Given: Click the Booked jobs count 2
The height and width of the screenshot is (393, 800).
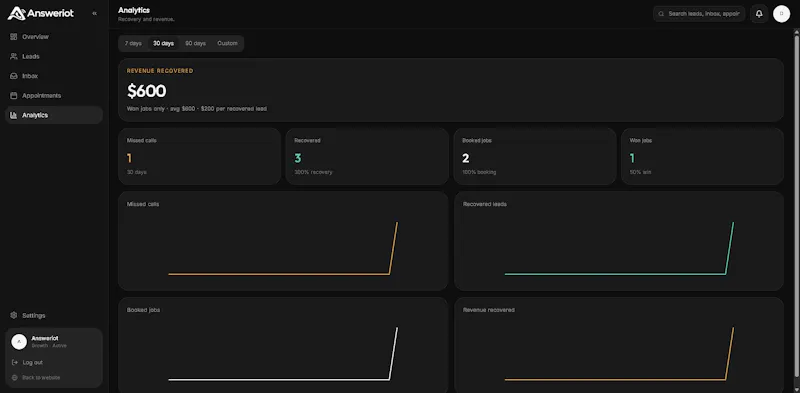Looking at the screenshot, I should [x=465, y=158].
